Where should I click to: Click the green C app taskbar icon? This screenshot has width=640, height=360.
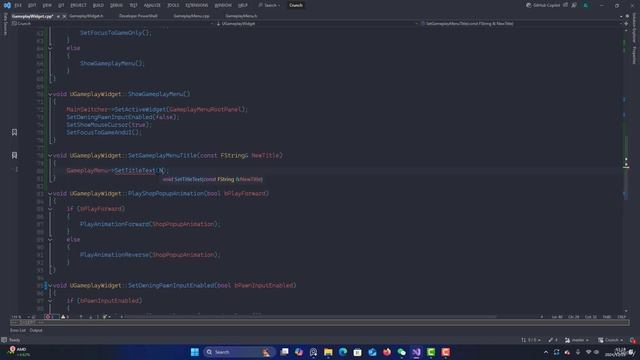point(431,352)
